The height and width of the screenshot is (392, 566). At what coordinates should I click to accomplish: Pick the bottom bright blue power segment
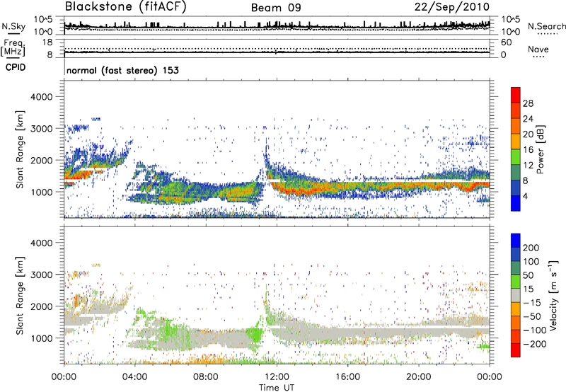[516, 203]
